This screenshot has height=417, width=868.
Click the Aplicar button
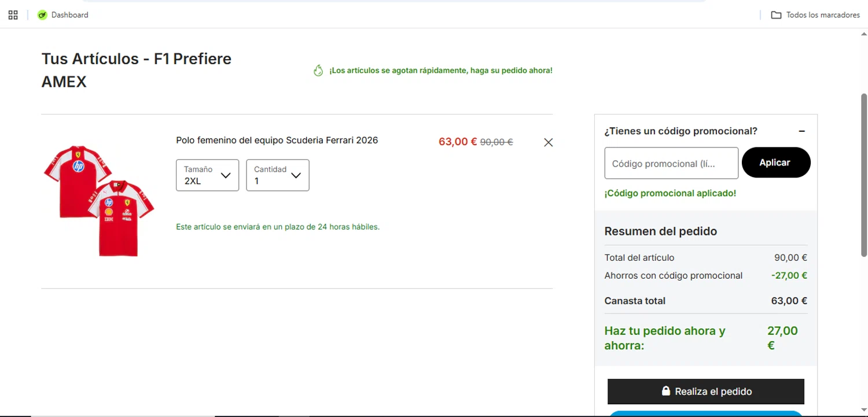776,163
